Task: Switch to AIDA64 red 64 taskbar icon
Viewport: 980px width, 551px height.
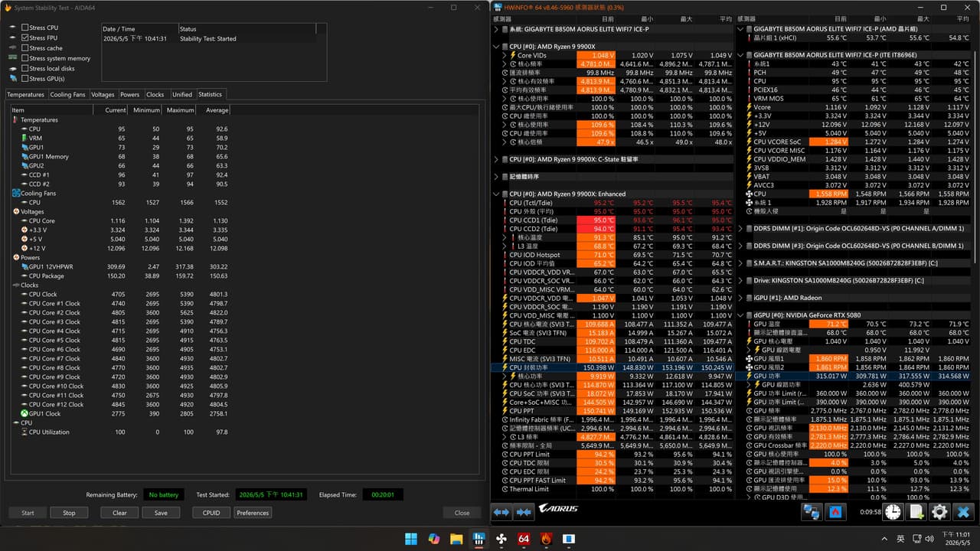Action: point(524,538)
